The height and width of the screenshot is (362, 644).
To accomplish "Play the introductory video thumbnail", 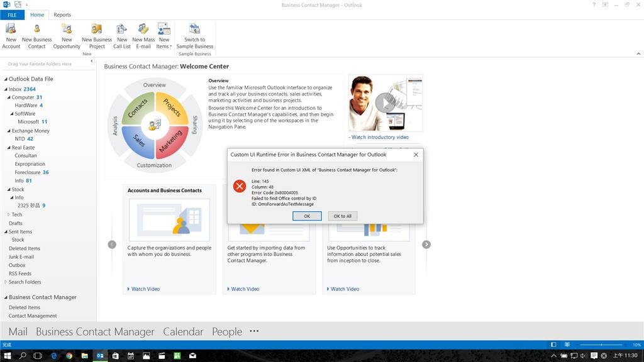I will (386, 103).
